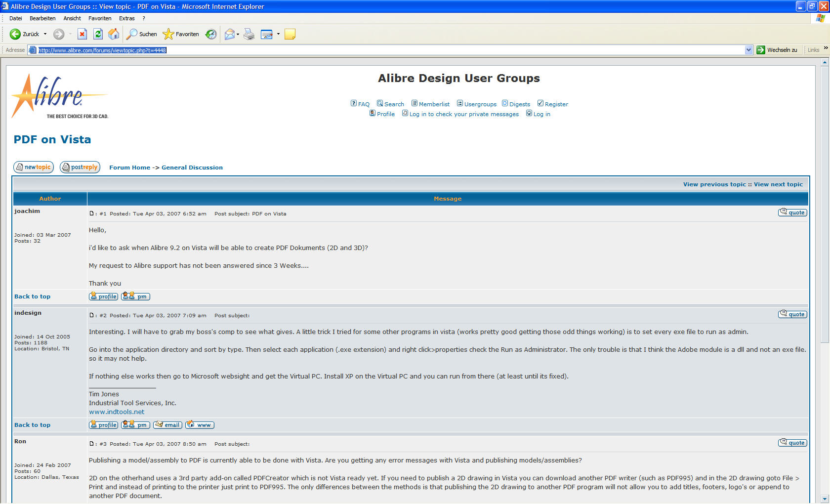The height and width of the screenshot is (504, 830).
Task: Send pm to indesign
Action: [135, 425]
